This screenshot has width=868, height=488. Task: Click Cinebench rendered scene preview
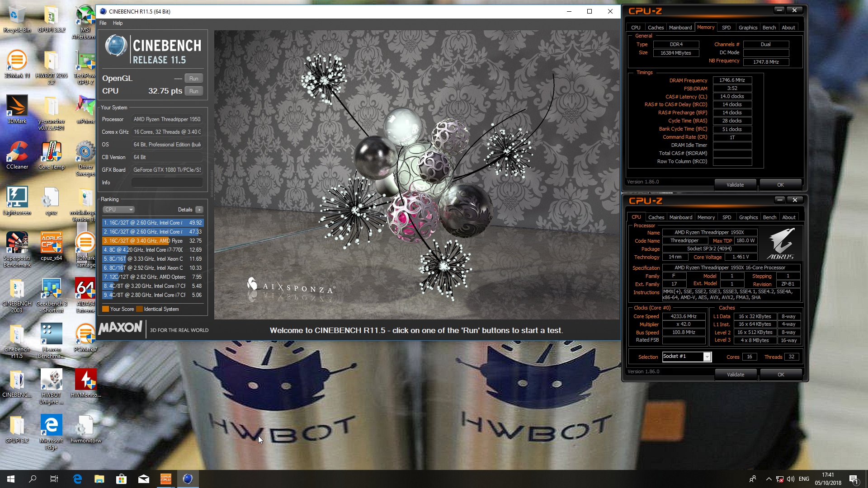416,175
